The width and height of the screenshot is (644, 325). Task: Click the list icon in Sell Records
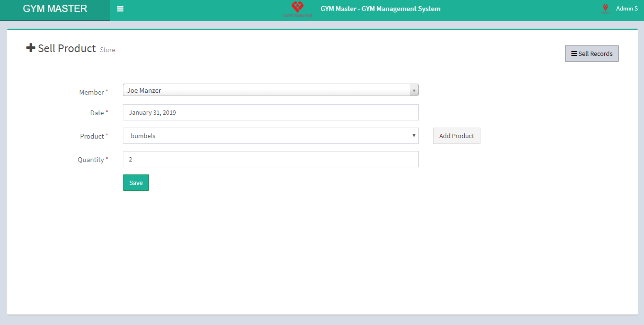[x=574, y=54]
